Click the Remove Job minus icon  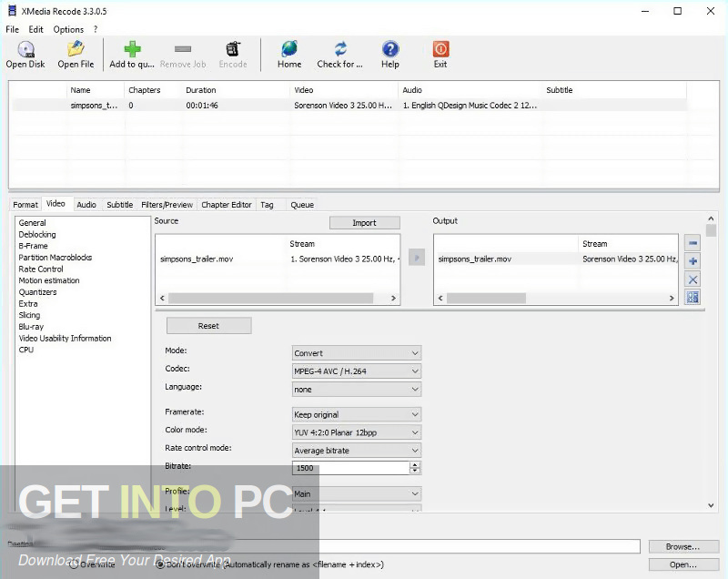[x=183, y=49]
